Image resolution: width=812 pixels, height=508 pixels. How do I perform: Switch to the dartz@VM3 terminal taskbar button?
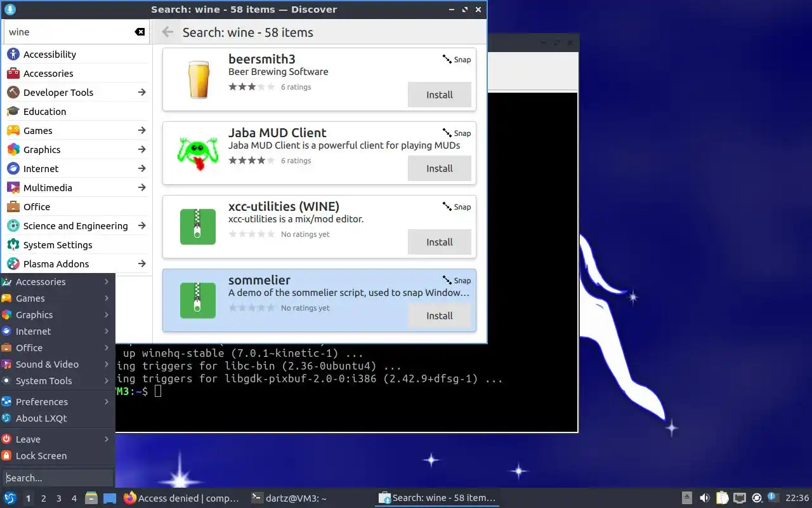pos(309,498)
